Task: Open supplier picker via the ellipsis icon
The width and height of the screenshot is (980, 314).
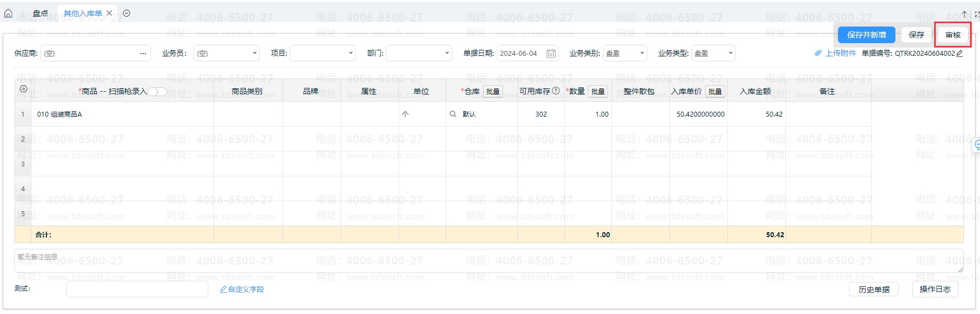Action: (143, 54)
